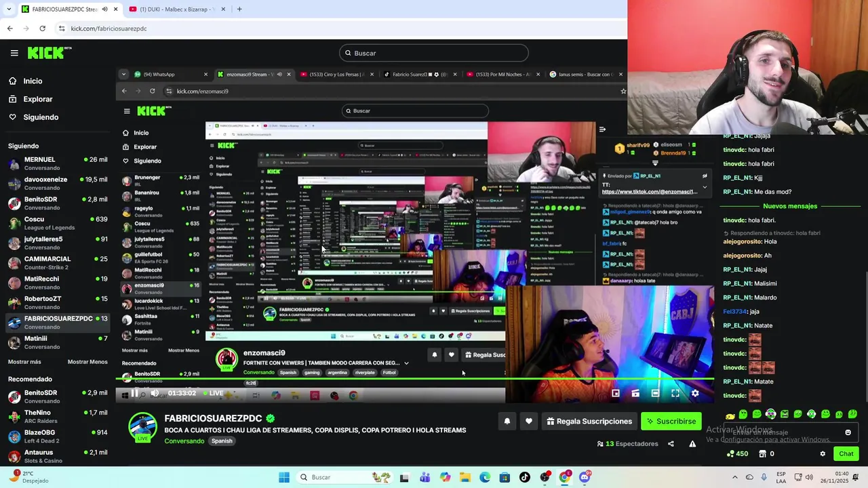The width and height of the screenshot is (868, 488).
Task: Open davooxeneize channel in followed list
Action: click(x=58, y=183)
